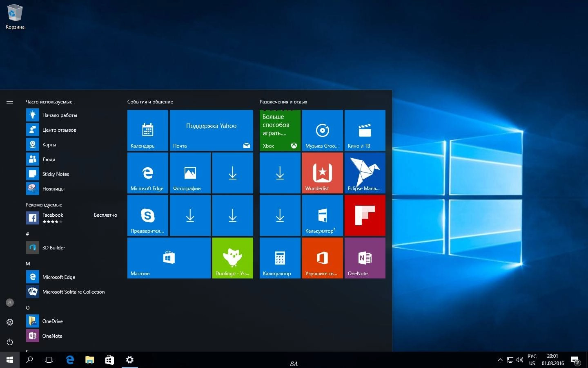This screenshot has height=368, width=588.
Task: Click the M letter group header
Action: [x=28, y=264]
